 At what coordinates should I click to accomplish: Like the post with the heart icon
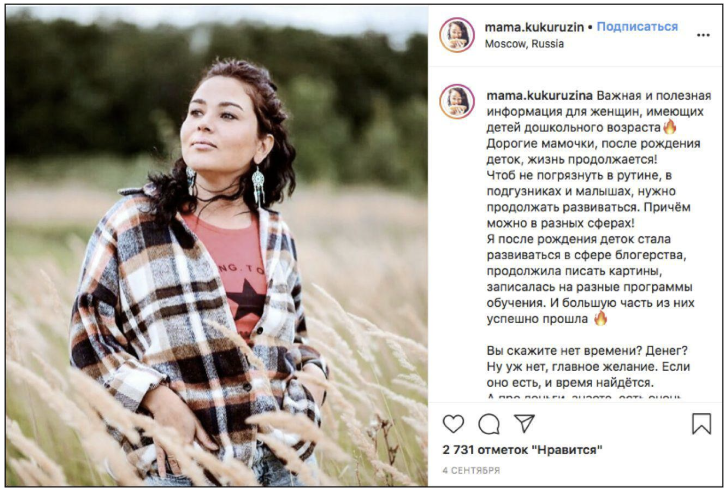453,423
